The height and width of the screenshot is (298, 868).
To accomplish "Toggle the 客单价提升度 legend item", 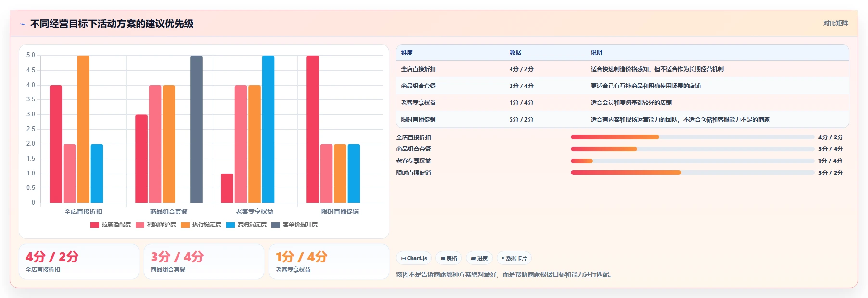I will 294,224.
